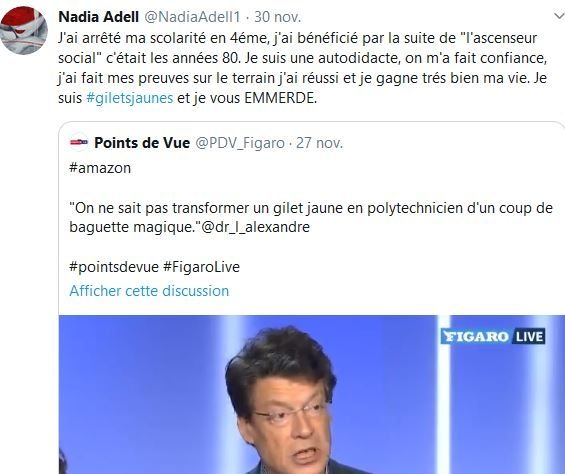Open the Points de Vue account name
The height and width of the screenshot is (474, 565).
point(142,143)
